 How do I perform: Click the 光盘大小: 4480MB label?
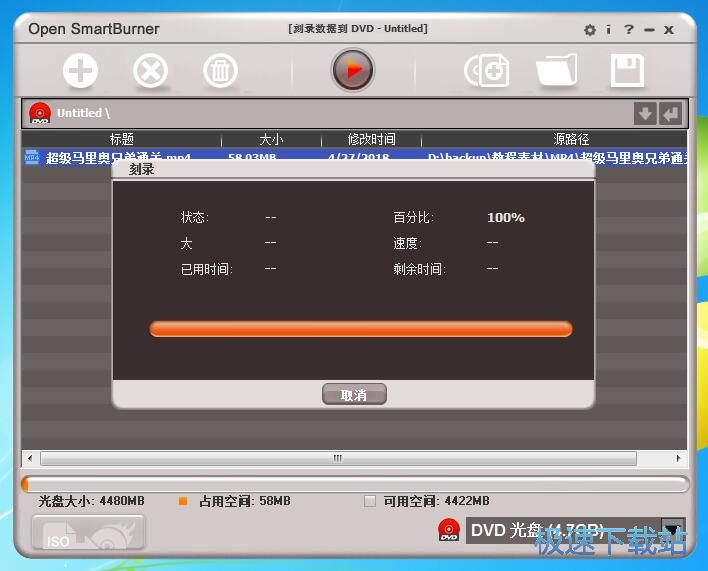[92, 501]
